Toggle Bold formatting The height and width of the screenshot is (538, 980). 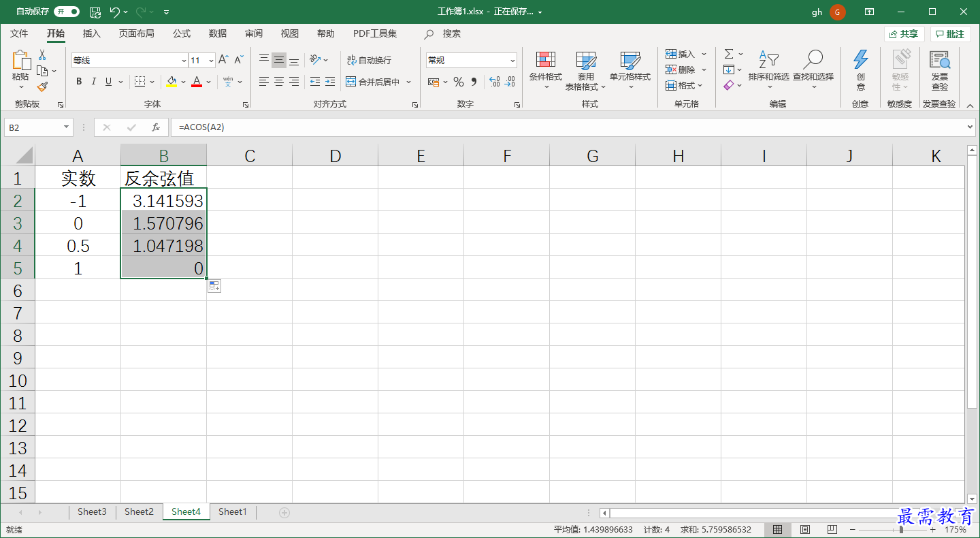pos(79,82)
